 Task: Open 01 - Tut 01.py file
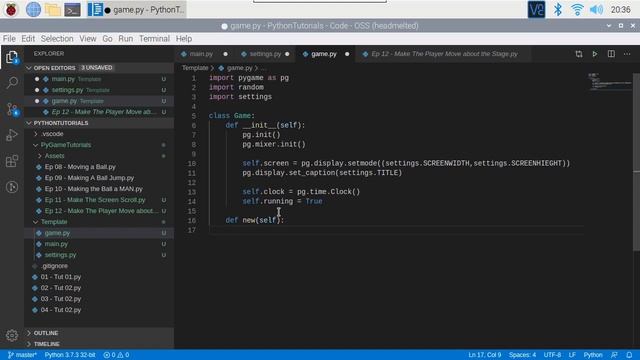tap(99, 277)
